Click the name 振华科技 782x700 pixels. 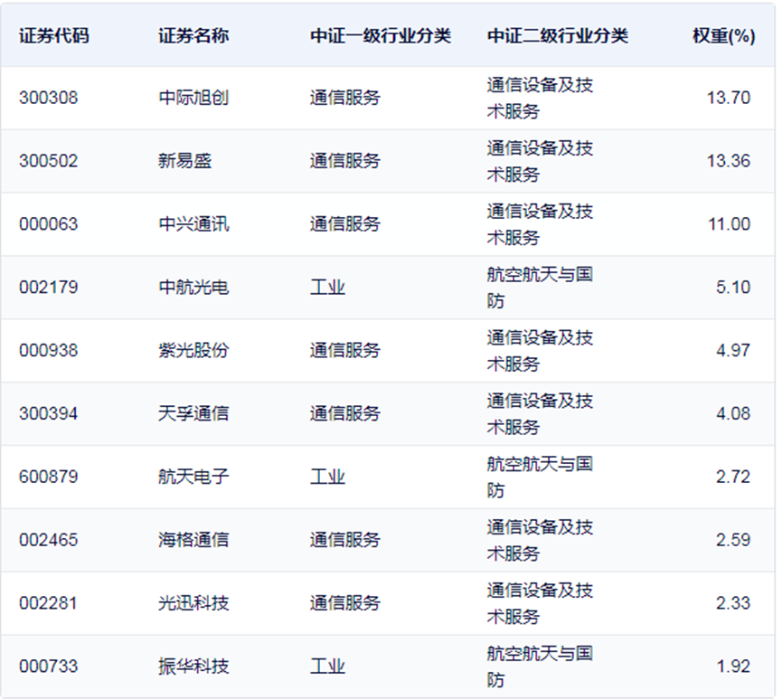coord(193,666)
